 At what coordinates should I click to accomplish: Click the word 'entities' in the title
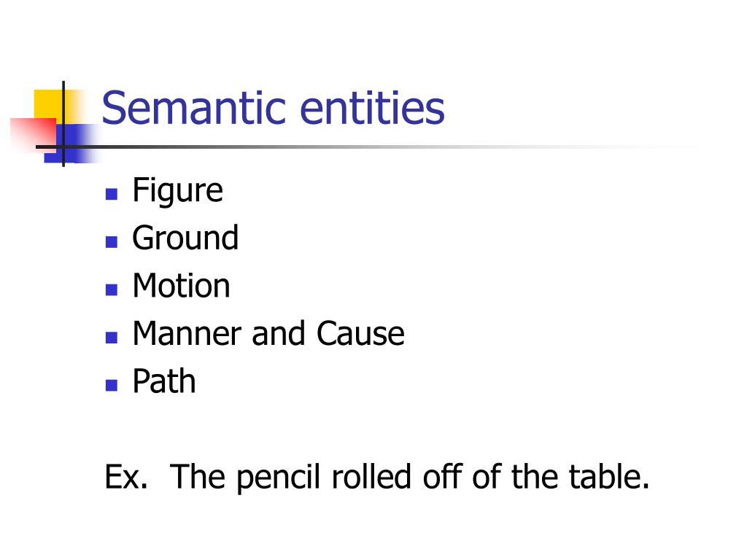pyautogui.click(x=372, y=108)
